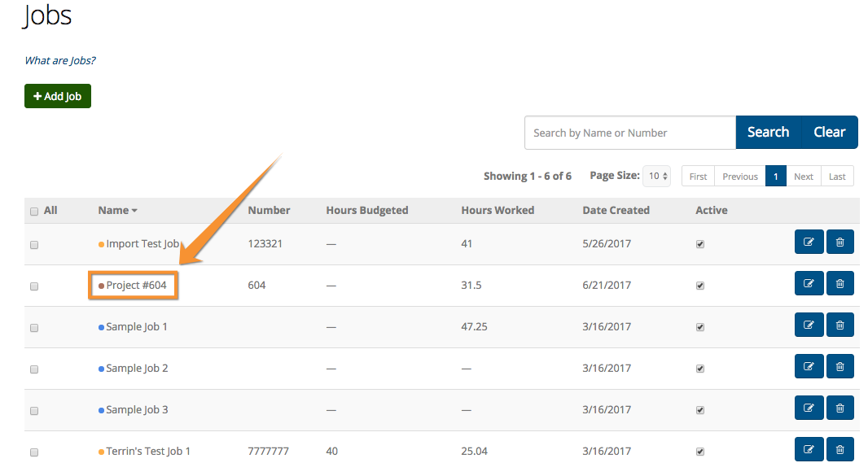Click the 47.25 hours worked value
The height and width of the screenshot is (476, 868).
pyautogui.click(x=475, y=326)
